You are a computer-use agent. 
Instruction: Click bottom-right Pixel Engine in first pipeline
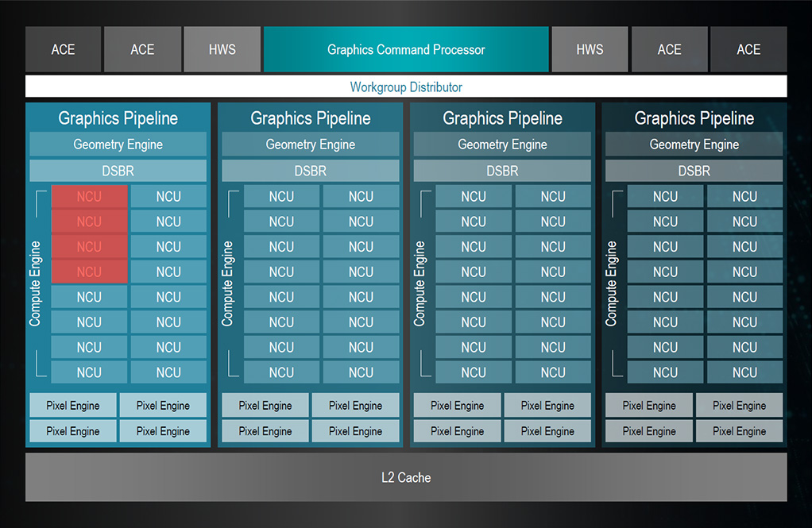tap(163, 430)
